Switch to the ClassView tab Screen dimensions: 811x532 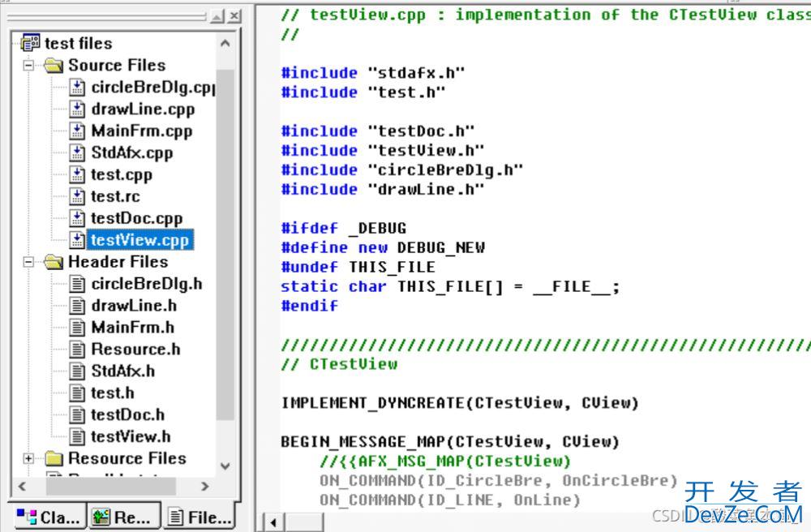click(48, 517)
